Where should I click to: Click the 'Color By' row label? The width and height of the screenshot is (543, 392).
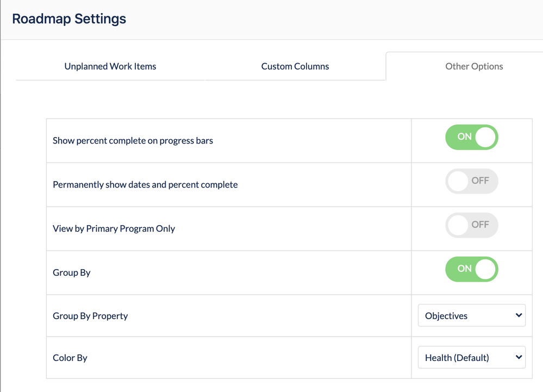(x=70, y=358)
